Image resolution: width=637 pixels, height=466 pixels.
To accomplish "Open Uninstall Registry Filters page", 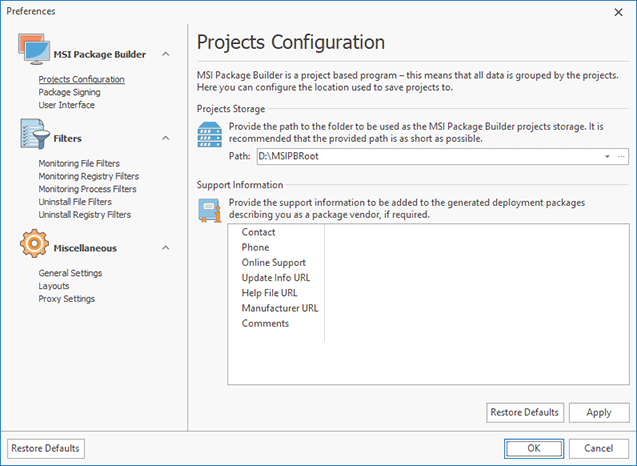I will 84,215.
